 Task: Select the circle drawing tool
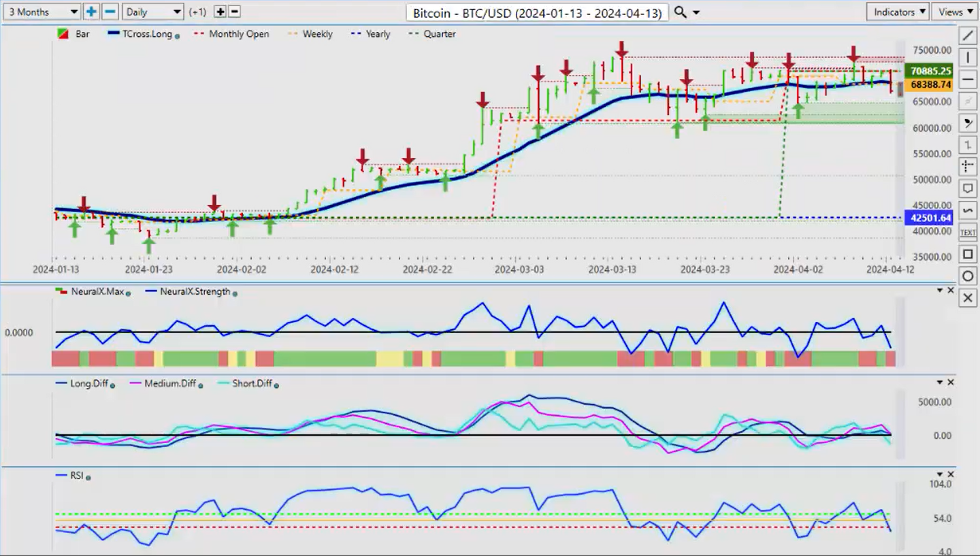(968, 276)
